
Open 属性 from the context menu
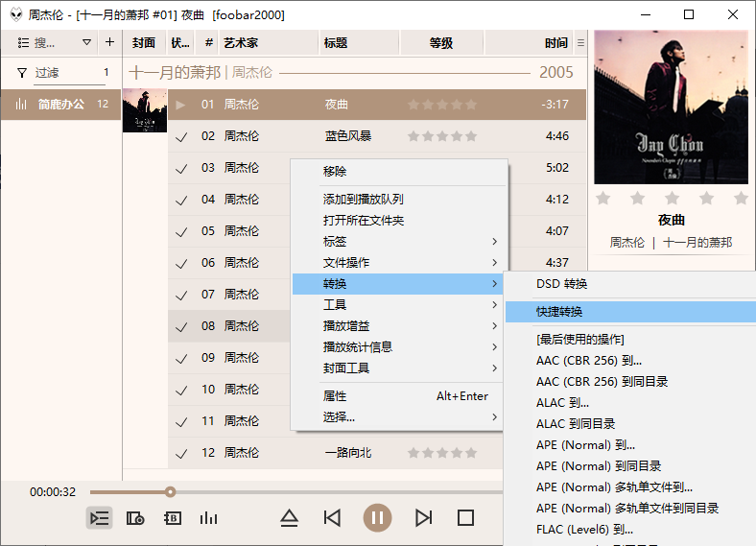(398, 396)
